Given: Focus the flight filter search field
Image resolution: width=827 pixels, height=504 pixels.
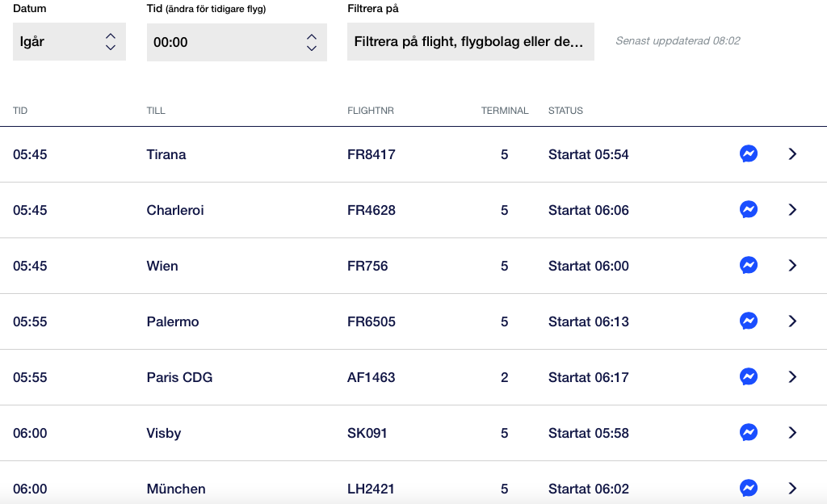Looking at the screenshot, I should pyautogui.click(x=471, y=42).
